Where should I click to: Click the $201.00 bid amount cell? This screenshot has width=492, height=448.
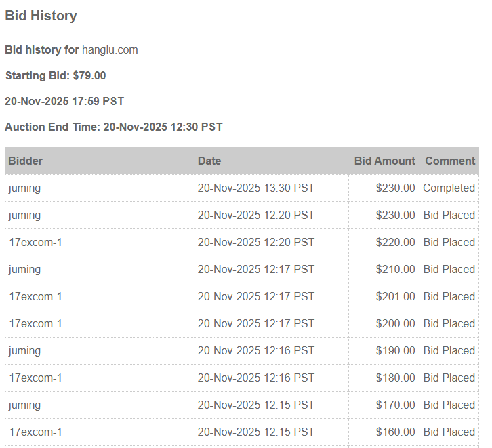click(x=396, y=296)
